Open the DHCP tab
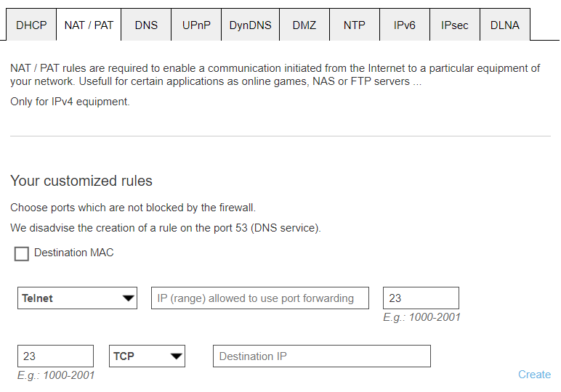 31,25
